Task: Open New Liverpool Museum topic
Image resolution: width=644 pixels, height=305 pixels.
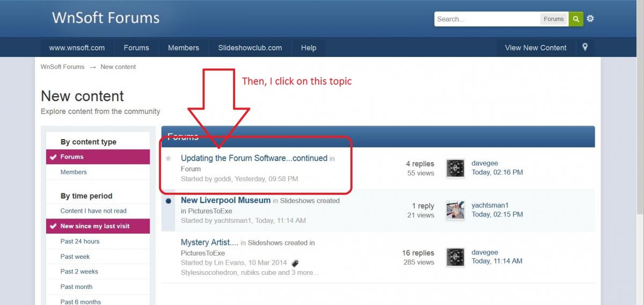Action: (x=225, y=200)
